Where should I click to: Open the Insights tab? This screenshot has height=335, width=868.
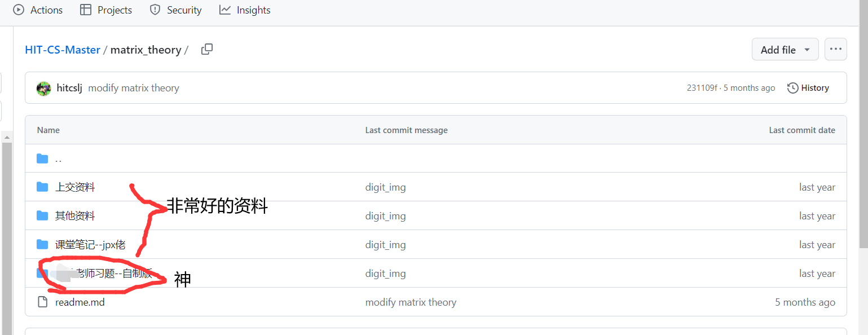click(x=245, y=10)
